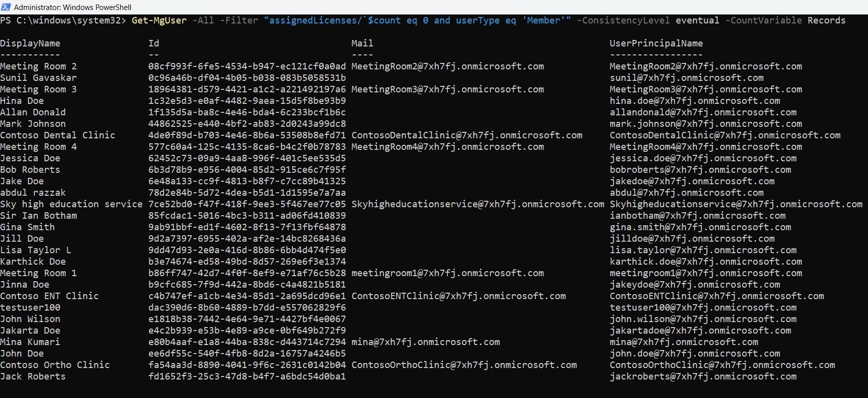Click the Id starting with fd1652f3

[247, 377]
